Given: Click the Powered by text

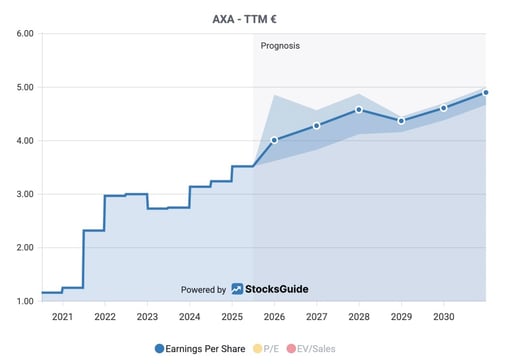Looking at the screenshot, I should point(203,290).
